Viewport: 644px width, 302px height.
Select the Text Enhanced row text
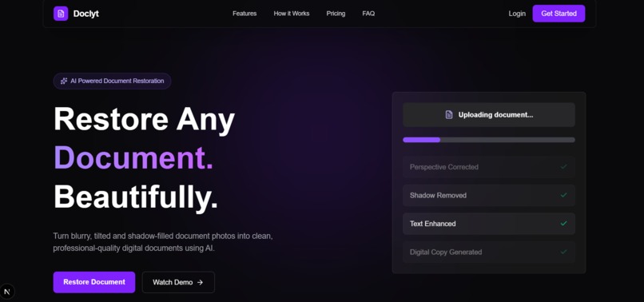pos(432,224)
